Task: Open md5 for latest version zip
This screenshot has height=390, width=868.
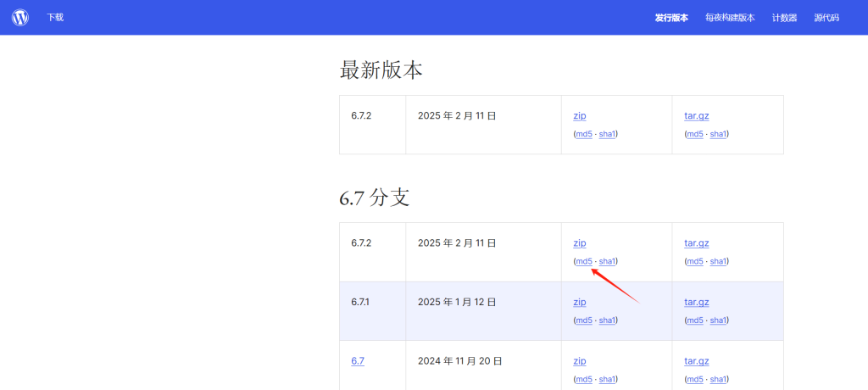Action: pyautogui.click(x=584, y=134)
